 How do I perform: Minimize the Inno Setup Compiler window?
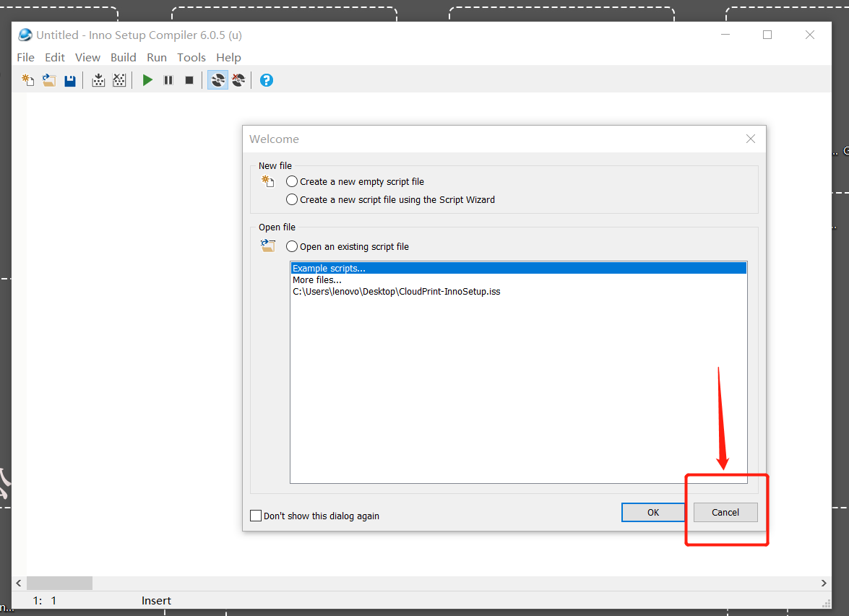coord(725,35)
